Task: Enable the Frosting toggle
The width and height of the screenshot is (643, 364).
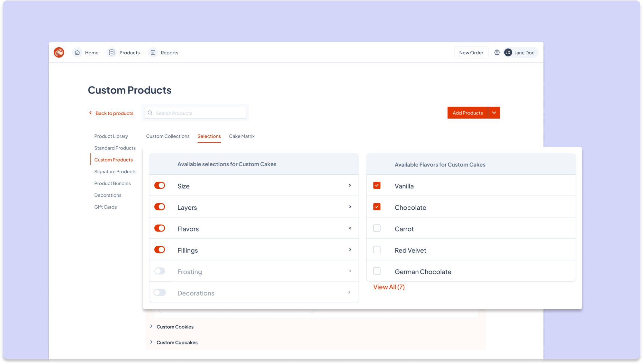Action: [160, 271]
